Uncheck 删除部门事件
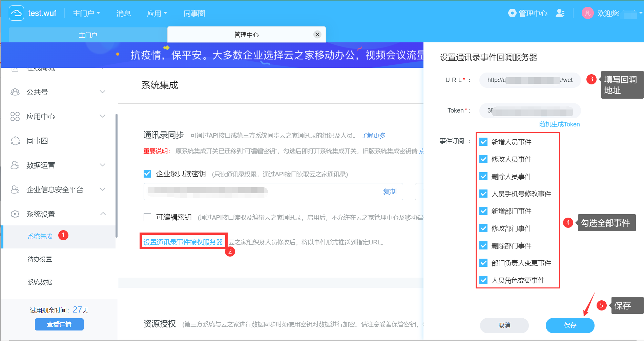 tap(483, 246)
